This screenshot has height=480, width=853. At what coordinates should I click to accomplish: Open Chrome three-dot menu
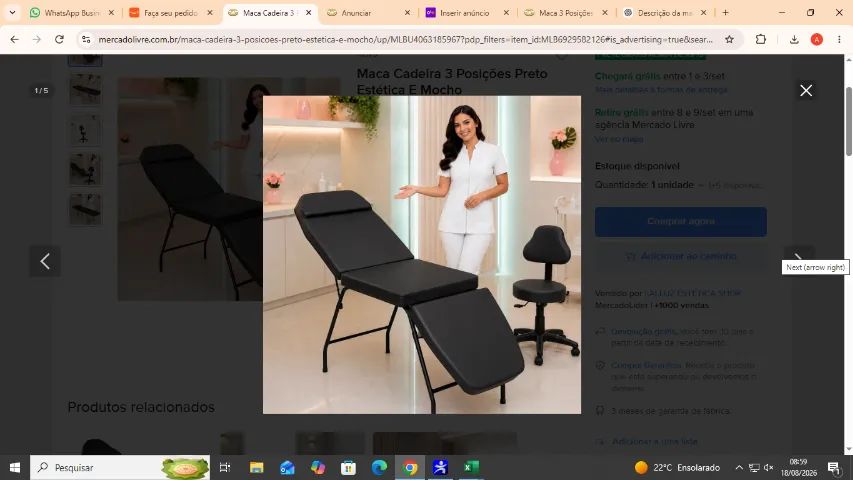[x=839, y=39]
